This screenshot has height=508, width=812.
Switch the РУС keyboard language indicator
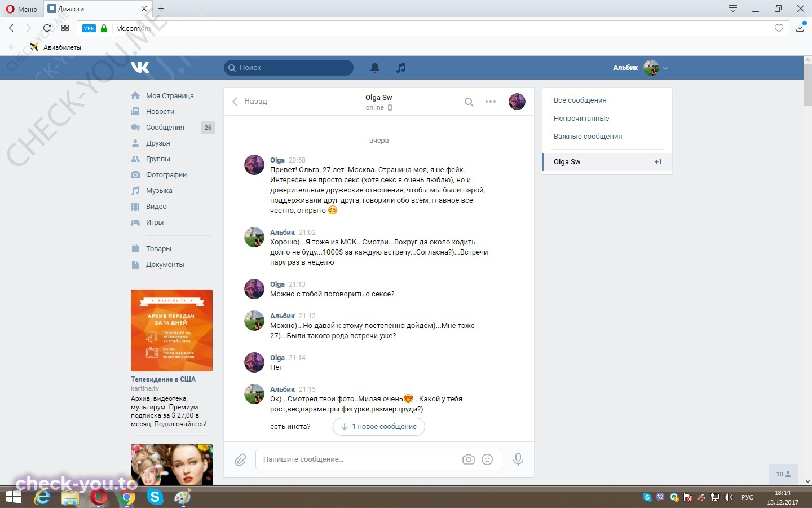(x=747, y=497)
